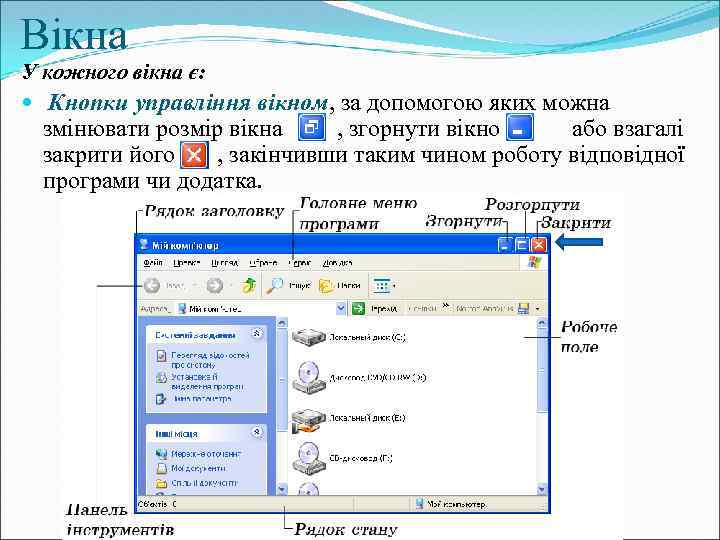Open the Правка menu

point(186,263)
